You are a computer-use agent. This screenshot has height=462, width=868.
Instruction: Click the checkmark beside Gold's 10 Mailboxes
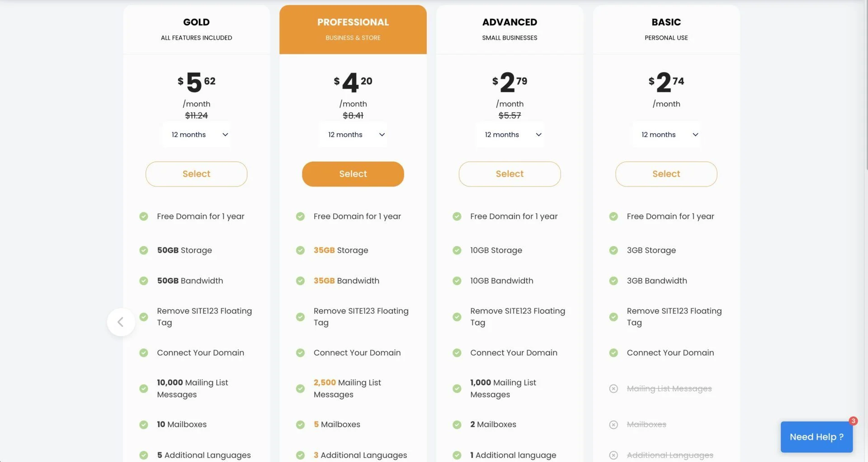coord(144,424)
